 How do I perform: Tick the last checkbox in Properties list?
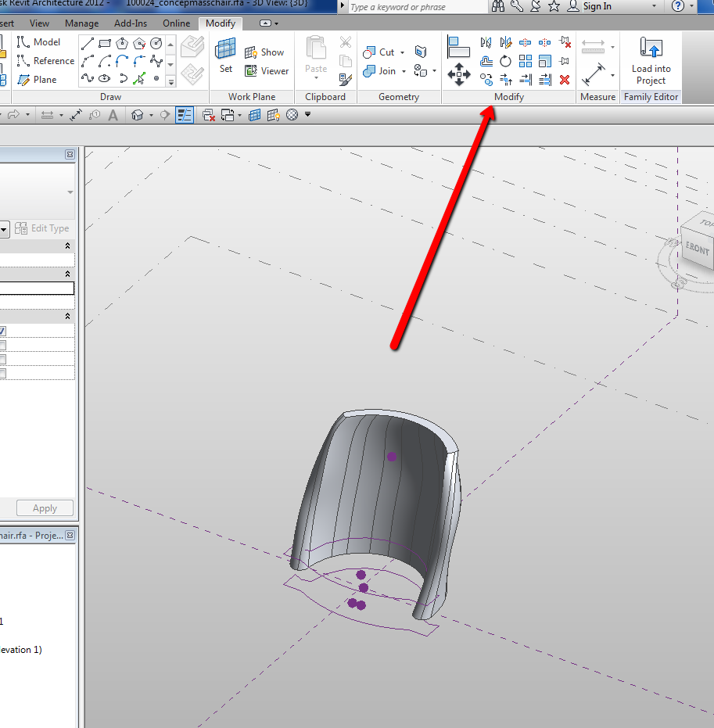pos(2,373)
